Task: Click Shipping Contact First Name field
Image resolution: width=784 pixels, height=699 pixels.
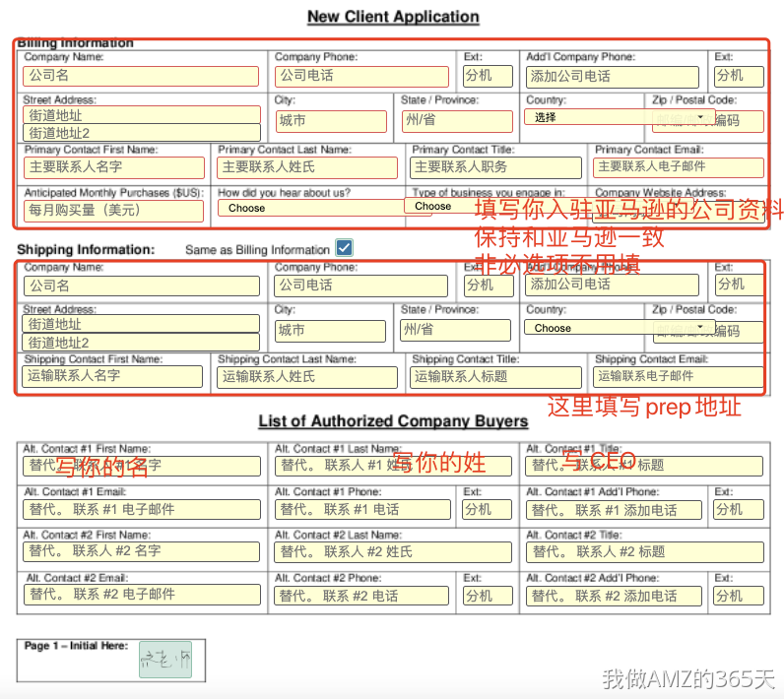Action: [x=112, y=376]
